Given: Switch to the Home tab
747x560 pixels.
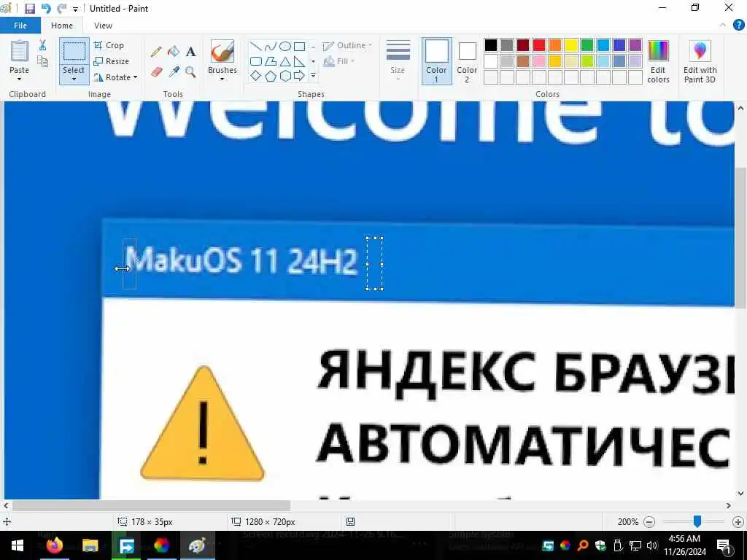Looking at the screenshot, I should pos(62,26).
